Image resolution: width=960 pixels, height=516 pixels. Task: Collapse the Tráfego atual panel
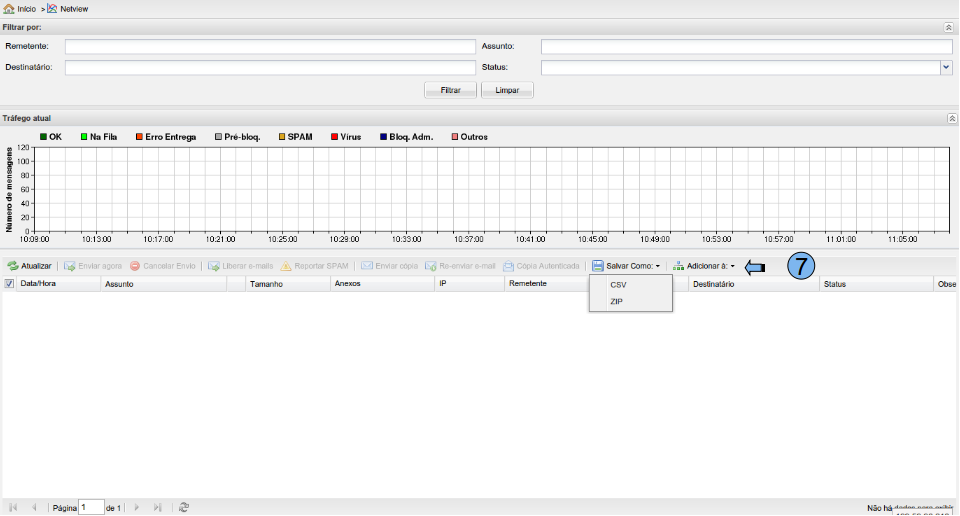coord(951,118)
